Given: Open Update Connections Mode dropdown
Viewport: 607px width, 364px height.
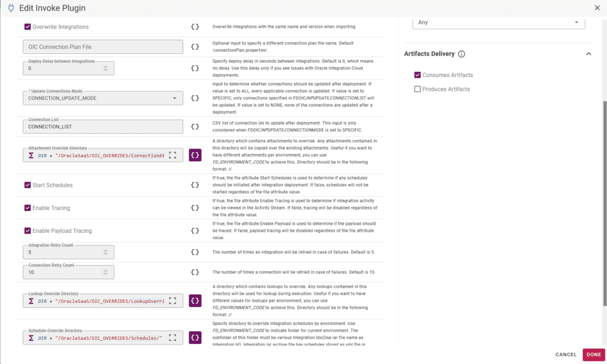Looking at the screenshot, I should [x=103, y=98].
